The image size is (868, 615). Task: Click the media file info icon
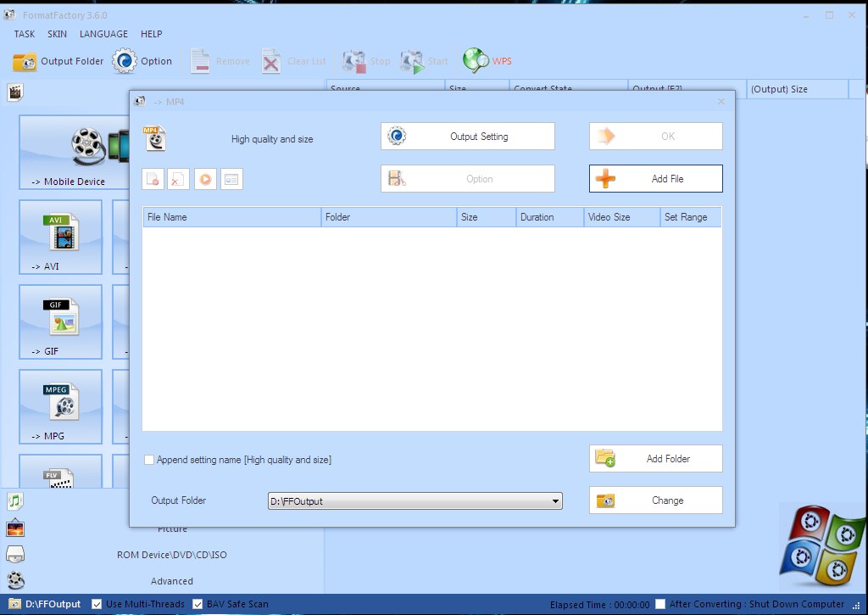231,179
